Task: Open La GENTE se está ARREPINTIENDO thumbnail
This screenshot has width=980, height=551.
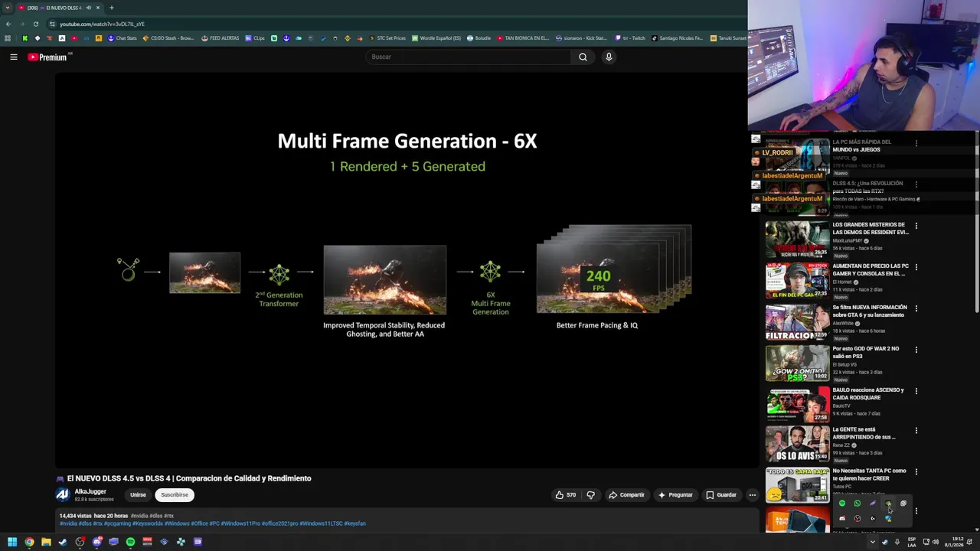Action: [797, 445]
